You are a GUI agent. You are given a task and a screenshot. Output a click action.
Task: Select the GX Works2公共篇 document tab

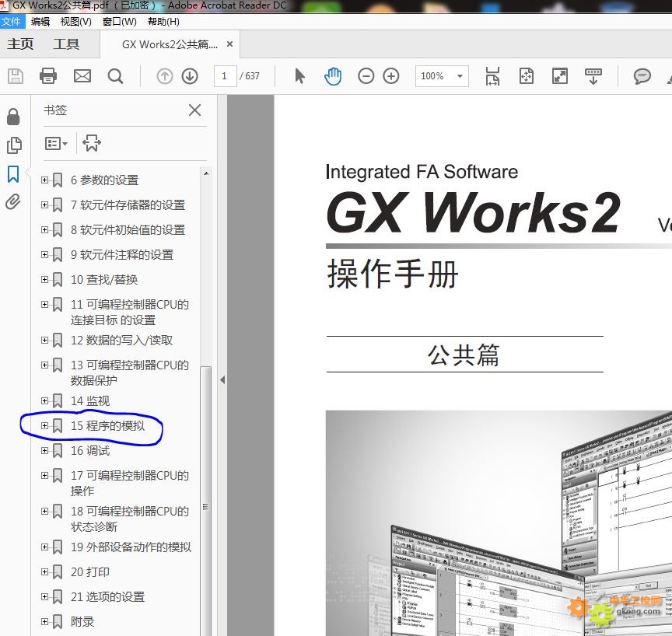tap(170, 44)
